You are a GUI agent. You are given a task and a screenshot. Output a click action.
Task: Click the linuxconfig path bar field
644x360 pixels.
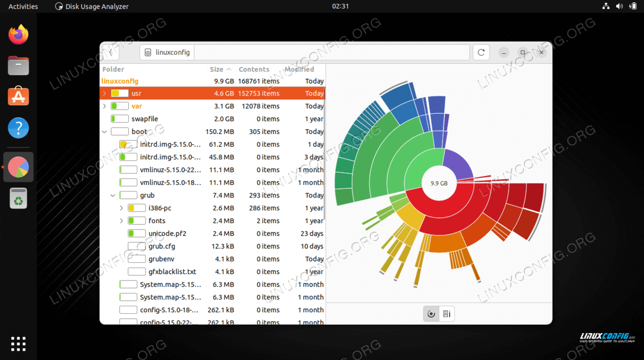(305, 53)
